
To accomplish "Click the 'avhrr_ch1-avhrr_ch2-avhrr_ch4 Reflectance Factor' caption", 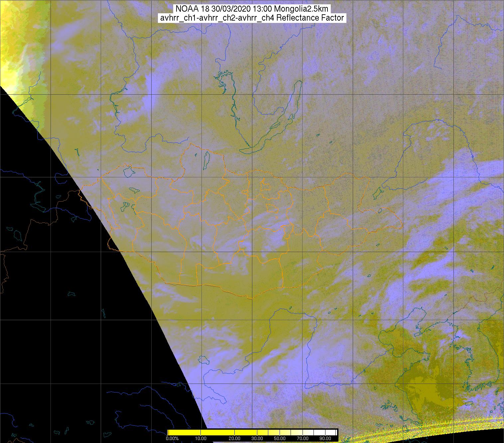I will (x=252, y=18).
